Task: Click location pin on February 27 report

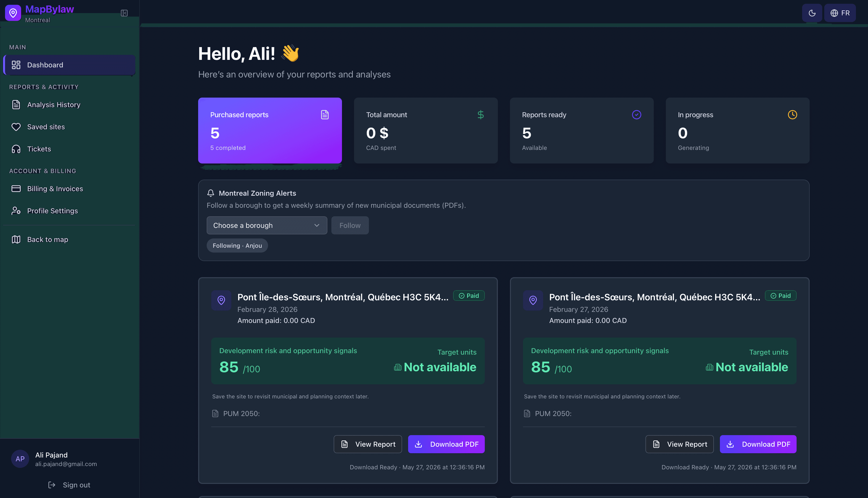Action: (x=533, y=301)
